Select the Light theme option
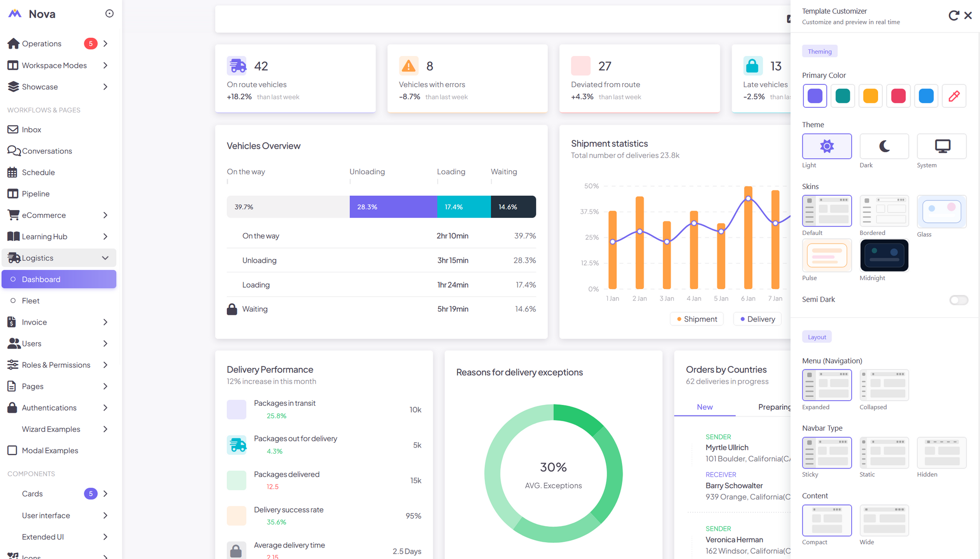 [827, 146]
